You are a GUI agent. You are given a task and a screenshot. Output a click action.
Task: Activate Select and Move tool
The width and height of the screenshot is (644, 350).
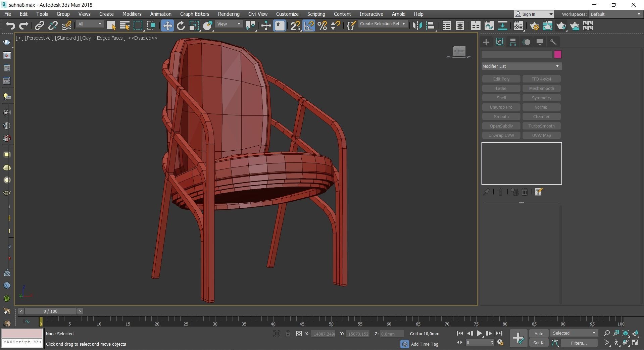(167, 26)
